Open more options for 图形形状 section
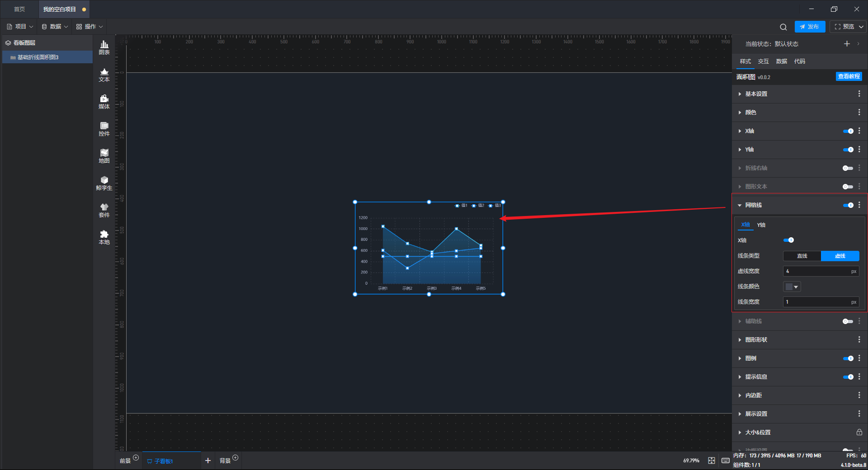This screenshot has height=470, width=868. 859,339
